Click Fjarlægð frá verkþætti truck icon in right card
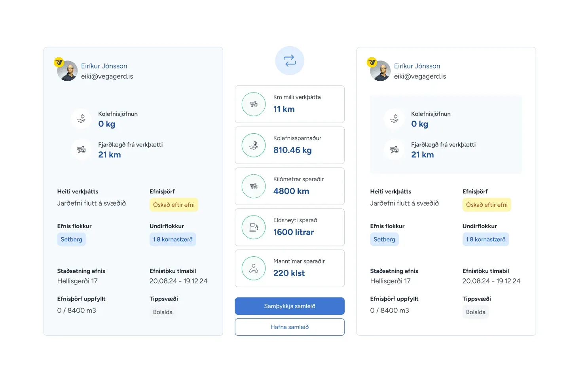 pos(394,149)
